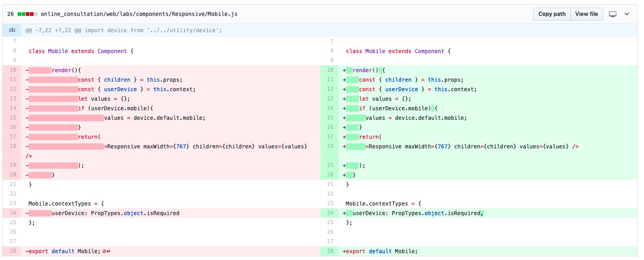Select added line number 10 in green gutter
This screenshot has height=260, width=644.
point(329,70)
